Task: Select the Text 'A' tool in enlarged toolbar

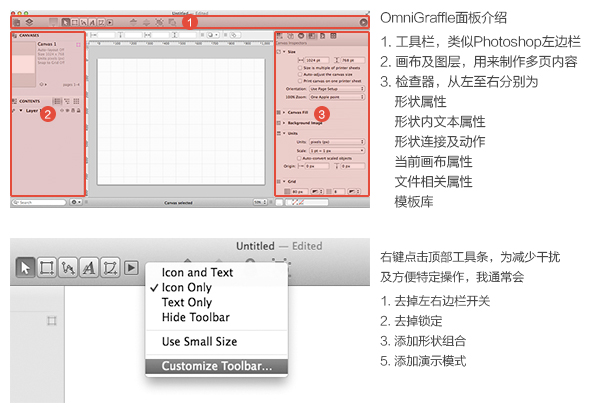Action: (x=89, y=268)
